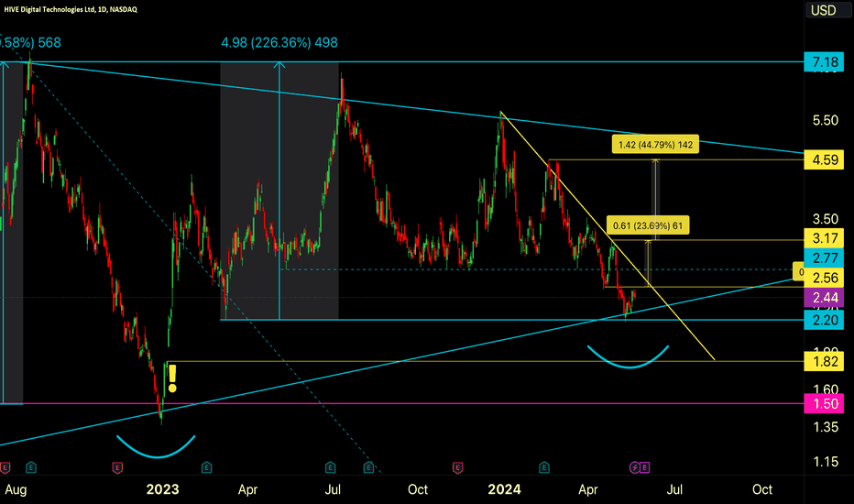The height and width of the screenshot is (504, 854).
Task: Click the 2023 time axis label
Action: pyautogui.click(x=162, y=489)
